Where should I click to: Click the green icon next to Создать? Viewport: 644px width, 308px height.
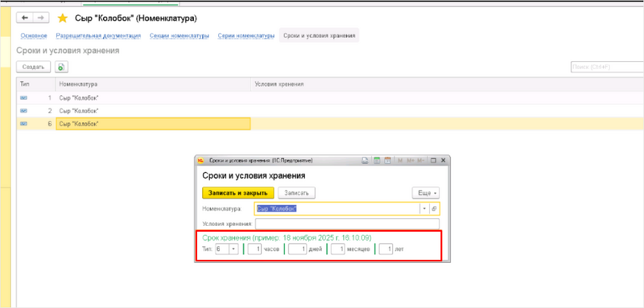tap(61, 67)
